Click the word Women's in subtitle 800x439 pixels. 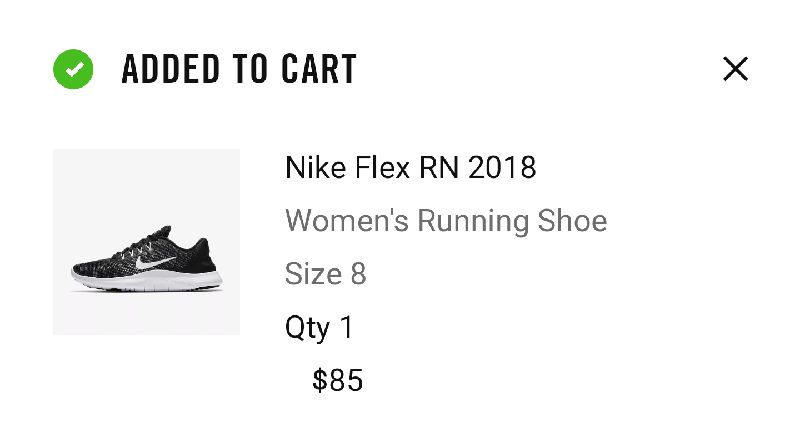[346, 220]
